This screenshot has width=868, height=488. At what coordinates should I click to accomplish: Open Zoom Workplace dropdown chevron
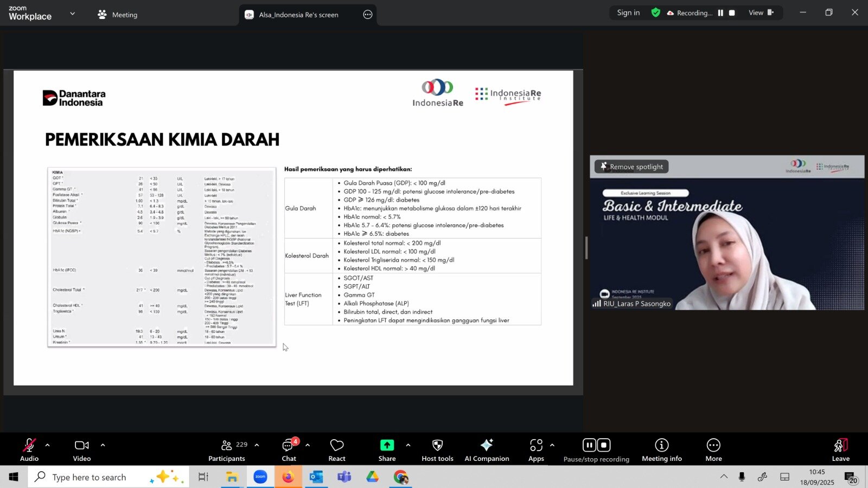tap(73, 14)
